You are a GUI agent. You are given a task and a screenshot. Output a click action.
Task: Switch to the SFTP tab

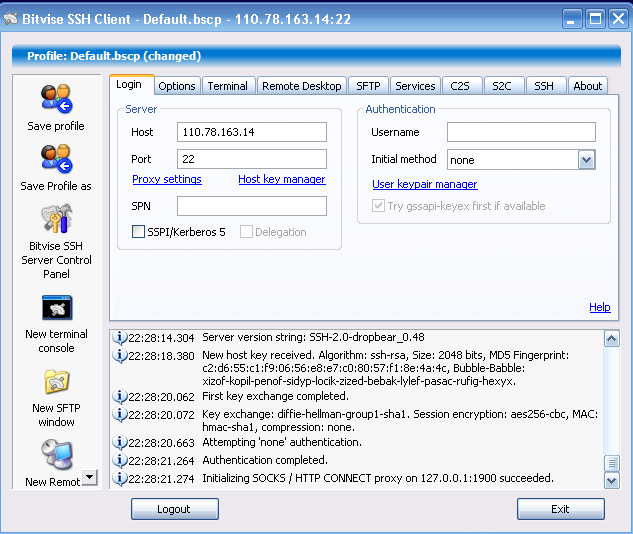tap(368, 86)
